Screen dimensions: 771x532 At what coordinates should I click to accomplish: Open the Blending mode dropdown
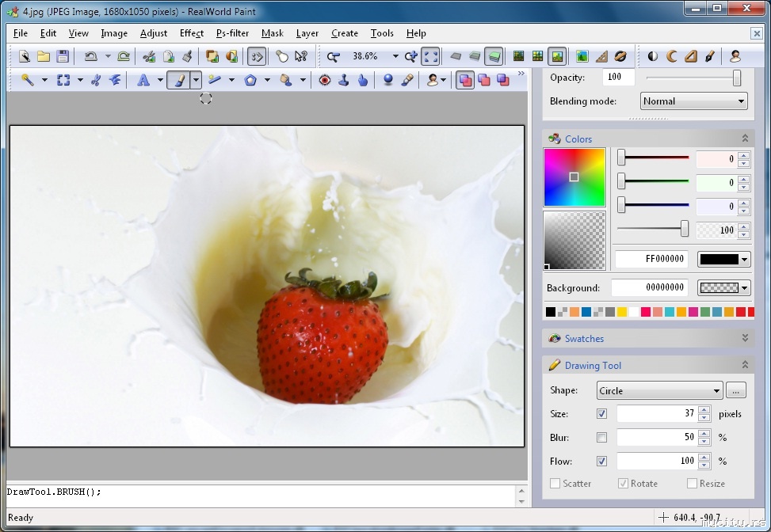pyautogui.click(x=693, y=101)
